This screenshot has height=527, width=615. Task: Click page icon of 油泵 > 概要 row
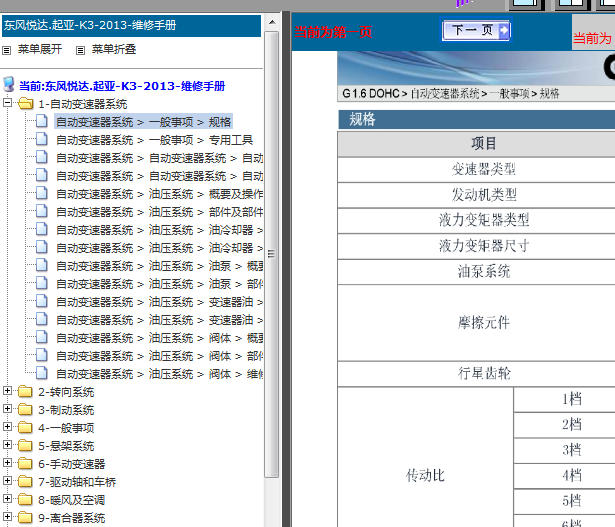click(x=42, y=265)
